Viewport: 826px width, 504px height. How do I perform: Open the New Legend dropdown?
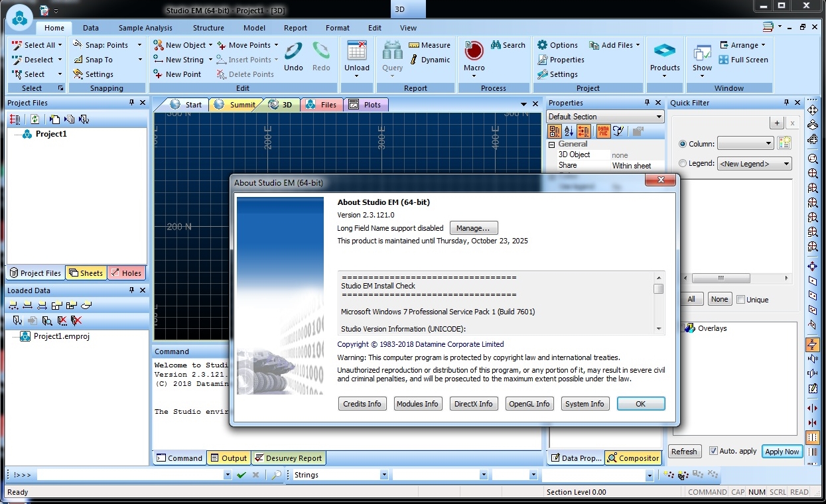click(754, 163)
